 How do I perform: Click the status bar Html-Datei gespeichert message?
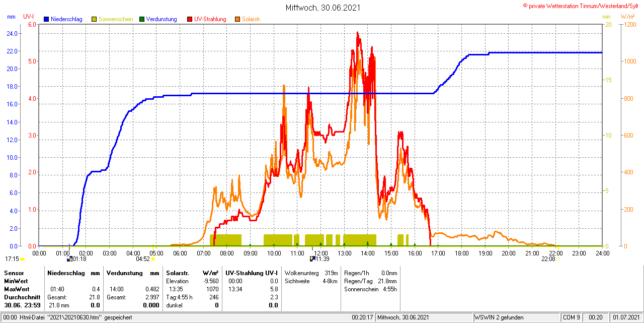pyautogui.click(x=68, y=318)
